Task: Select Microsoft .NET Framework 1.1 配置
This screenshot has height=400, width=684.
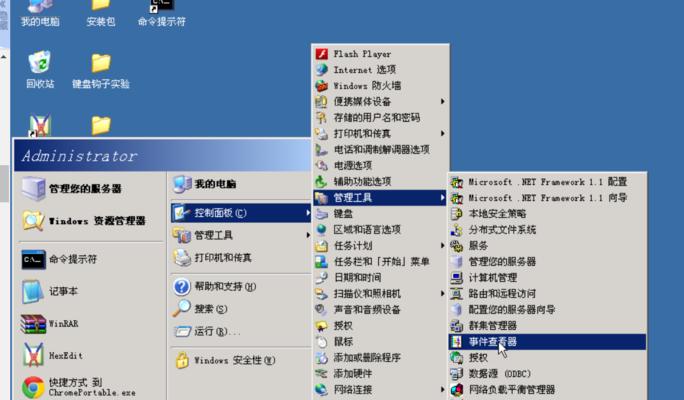Action: (547, 181)
